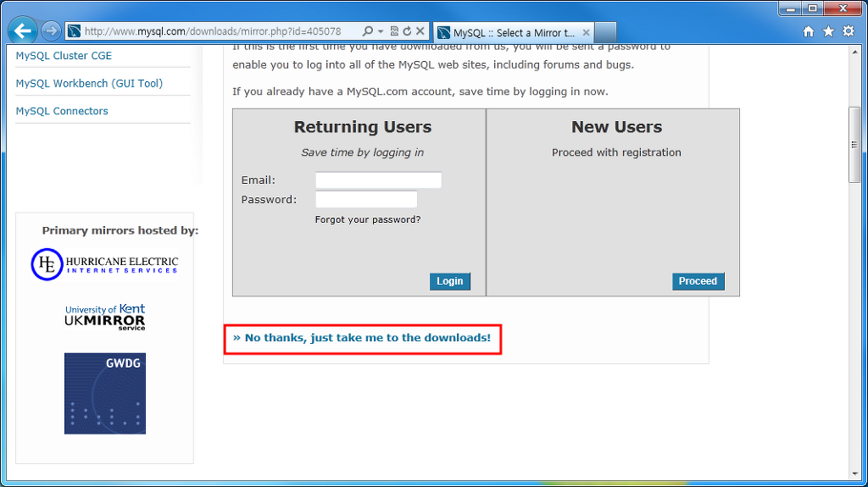
Task: Maximize the browser window
Action: tap(812, 8)
